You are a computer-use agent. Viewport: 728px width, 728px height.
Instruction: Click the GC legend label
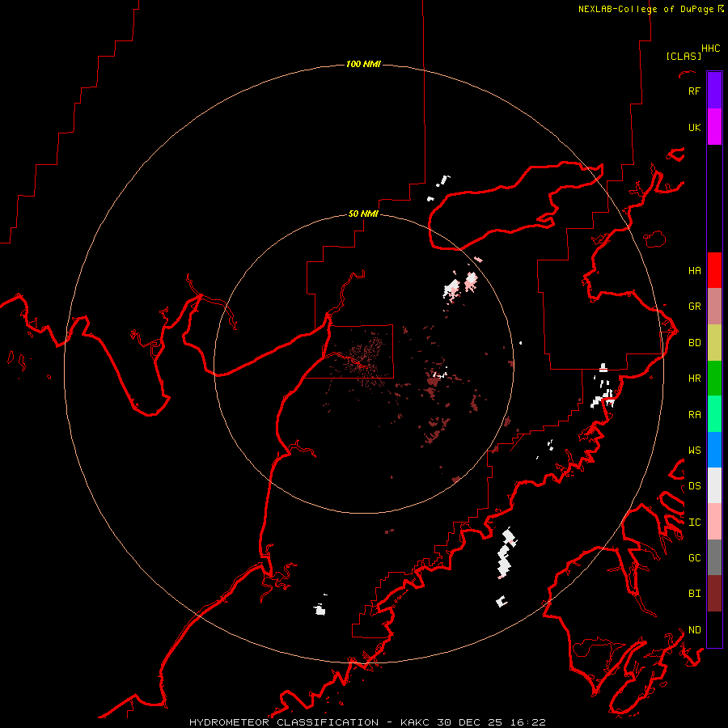[694, 558]
